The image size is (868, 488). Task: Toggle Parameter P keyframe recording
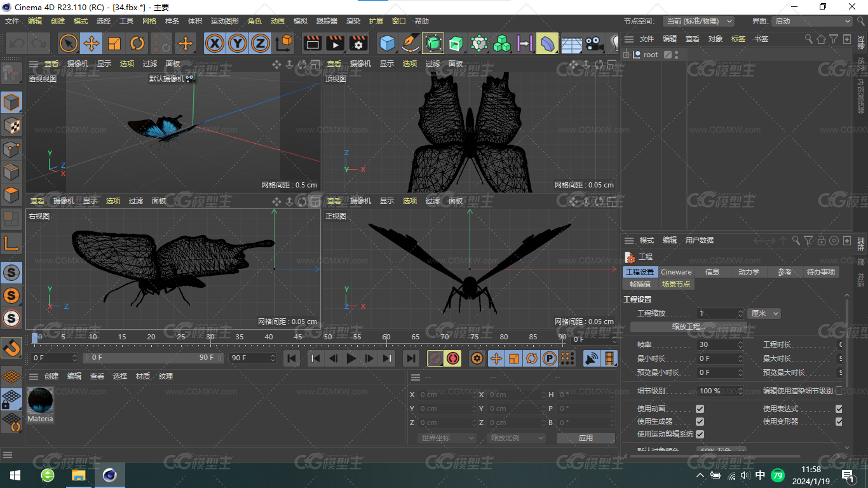click(549, 358)
